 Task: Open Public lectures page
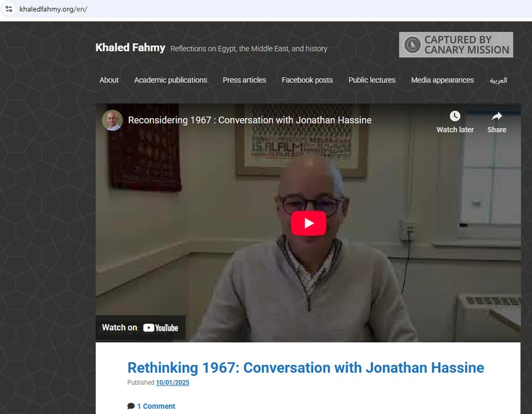(372, 80)
